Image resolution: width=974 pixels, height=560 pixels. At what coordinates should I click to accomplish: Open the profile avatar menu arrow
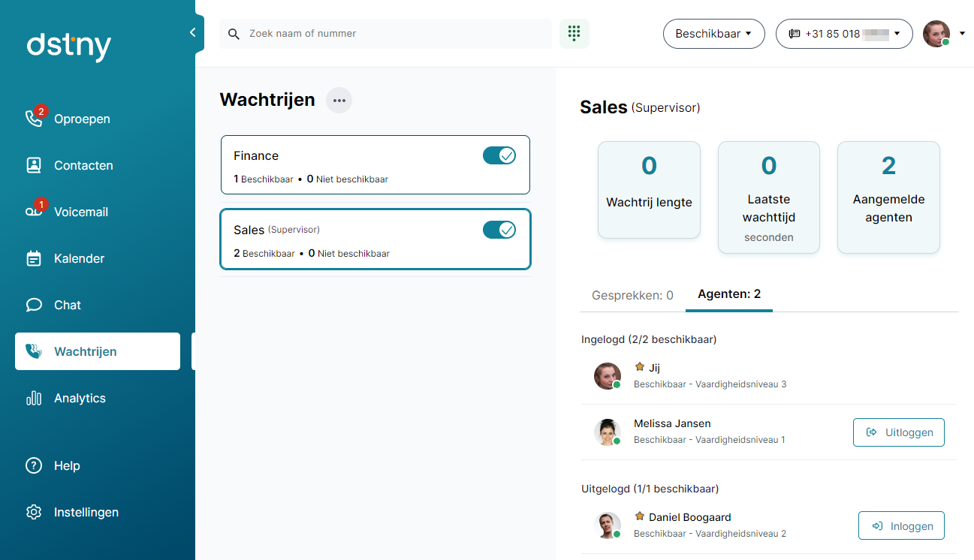pos(962,34)
